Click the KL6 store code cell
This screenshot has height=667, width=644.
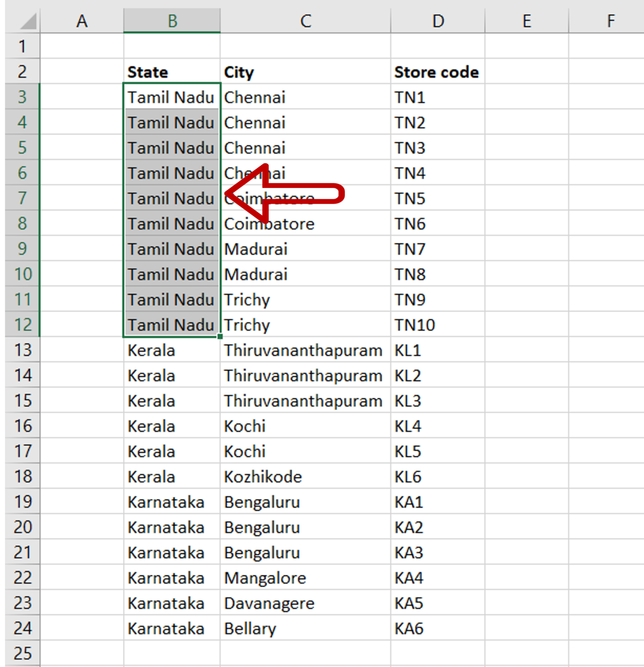click(x=438, y=476)
